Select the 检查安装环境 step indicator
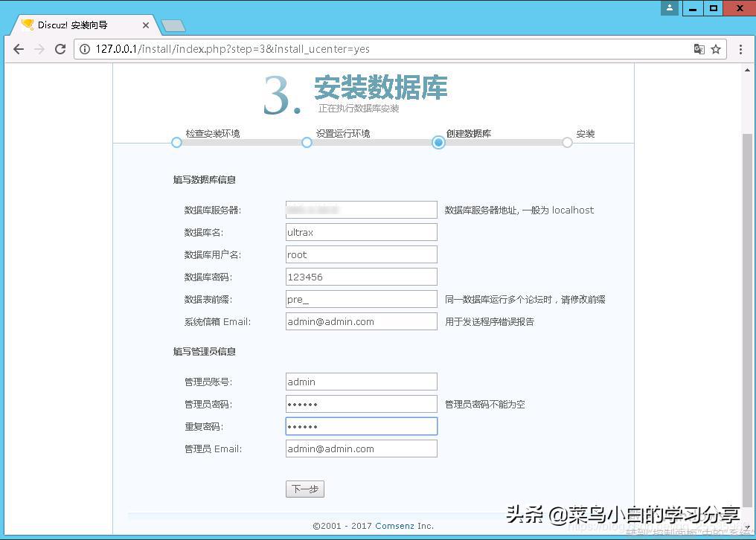Viewport: 756px width, 540px height. (x=176, y=142)
